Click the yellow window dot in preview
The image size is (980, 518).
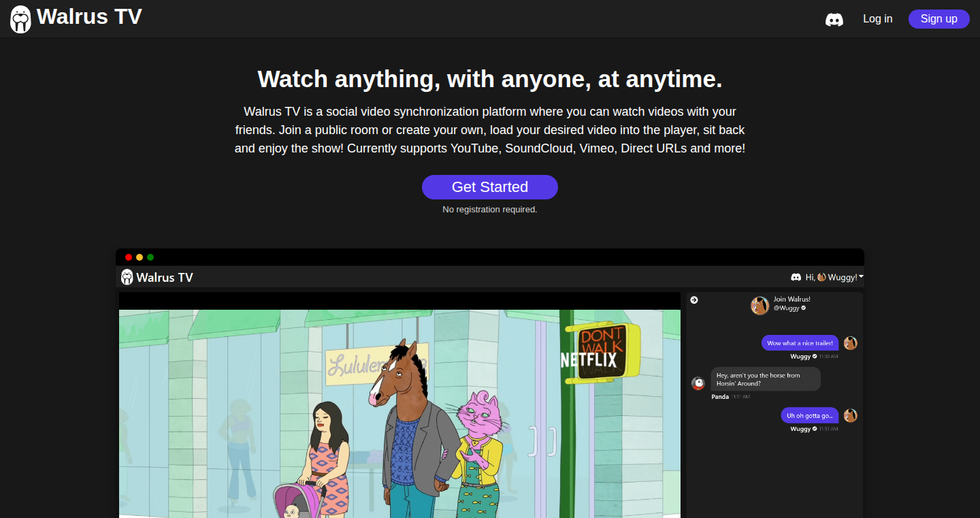140,257
